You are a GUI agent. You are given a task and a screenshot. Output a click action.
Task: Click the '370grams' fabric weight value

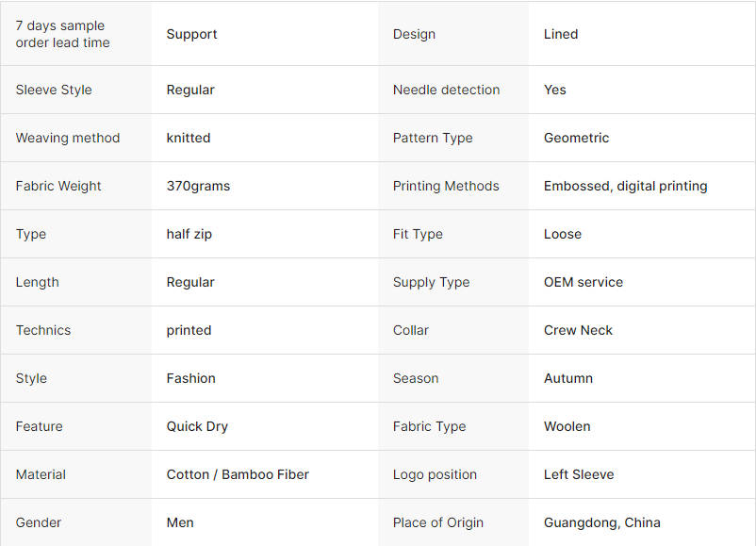(198, 186)
